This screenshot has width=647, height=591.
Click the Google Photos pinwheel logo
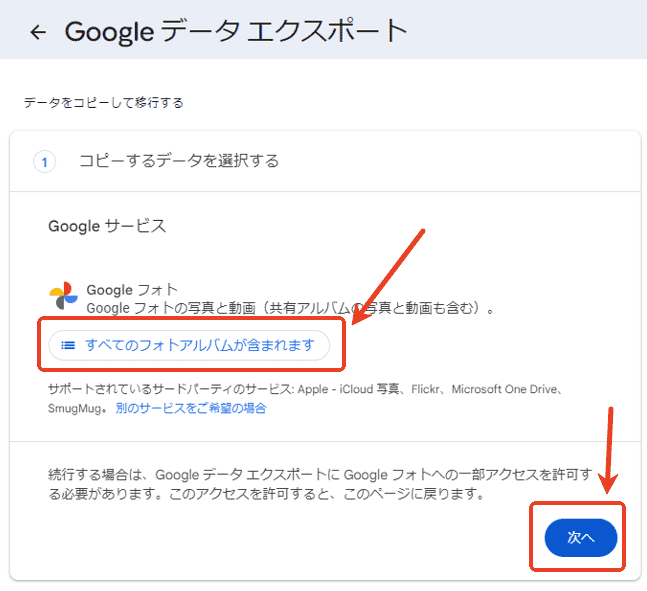[x=62, y=297]
